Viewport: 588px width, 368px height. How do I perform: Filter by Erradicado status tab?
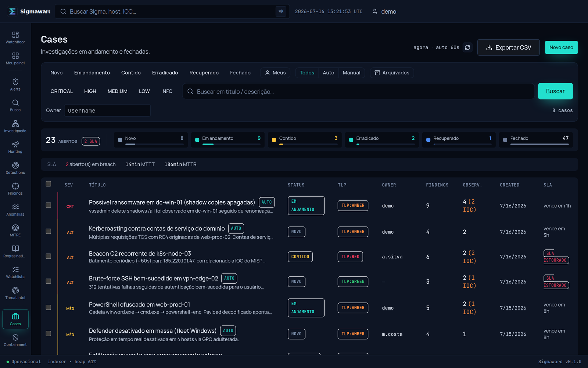(165, 73)
